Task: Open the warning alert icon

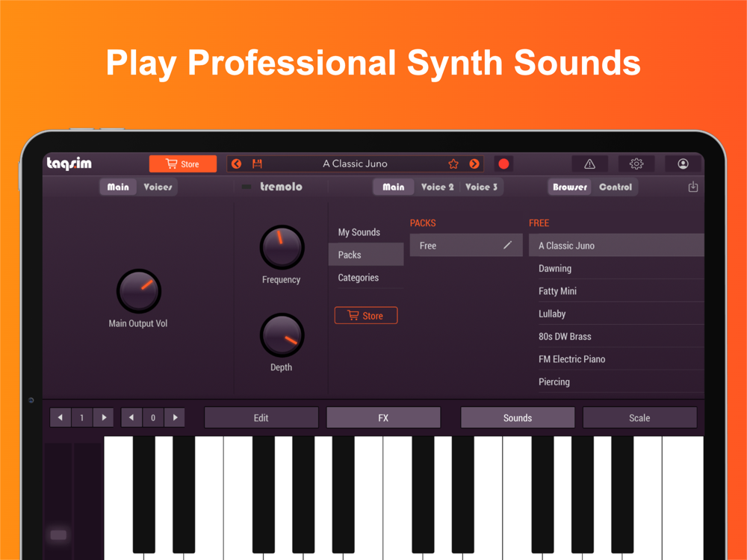Action: click(589, 164)
